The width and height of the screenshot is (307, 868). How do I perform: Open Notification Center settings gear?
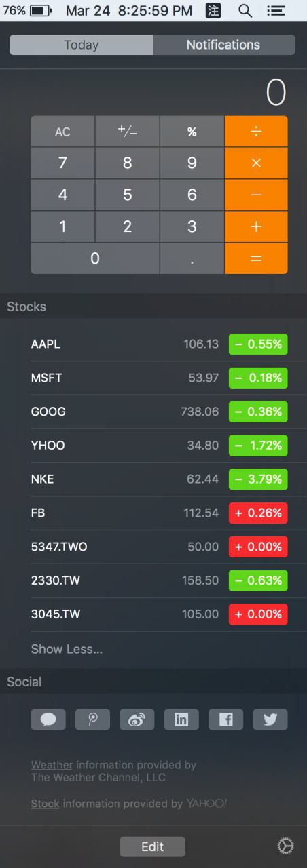(286, 846)
